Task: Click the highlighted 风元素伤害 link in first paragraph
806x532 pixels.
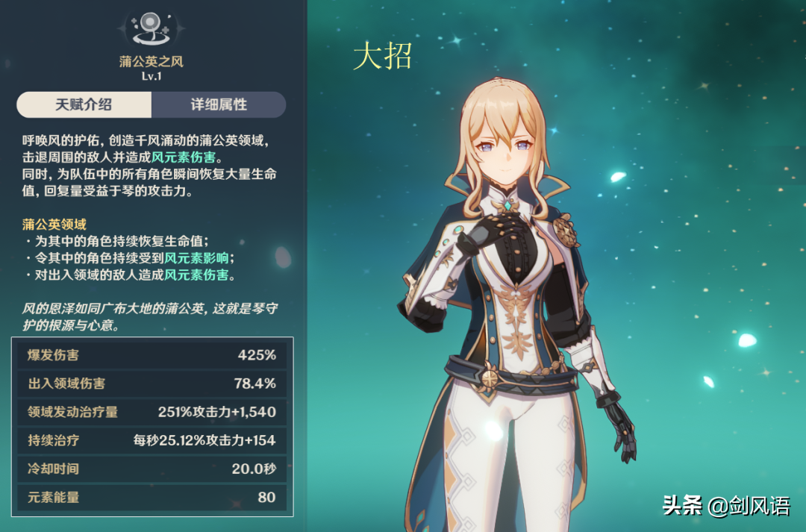Action: pyautogui.click(x=183, y=157)
